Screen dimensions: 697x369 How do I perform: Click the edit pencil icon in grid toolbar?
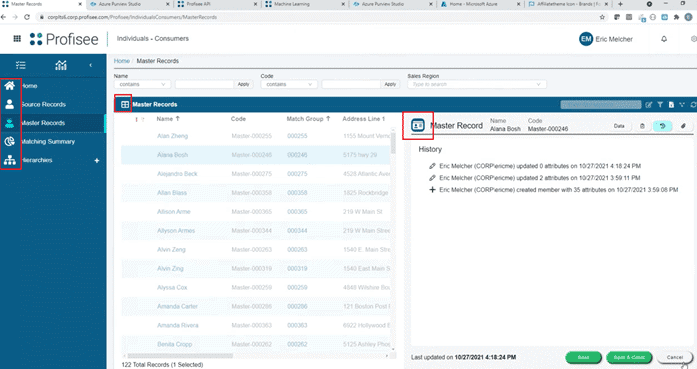[649, 104]
